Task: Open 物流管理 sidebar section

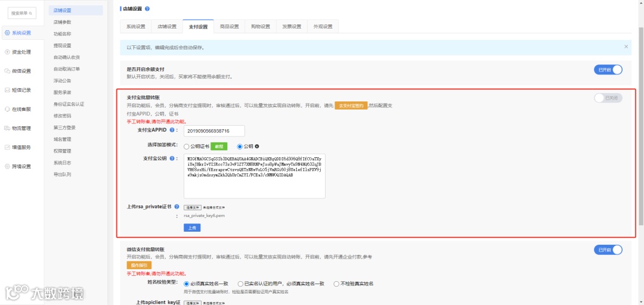Action: pos(18,128)
